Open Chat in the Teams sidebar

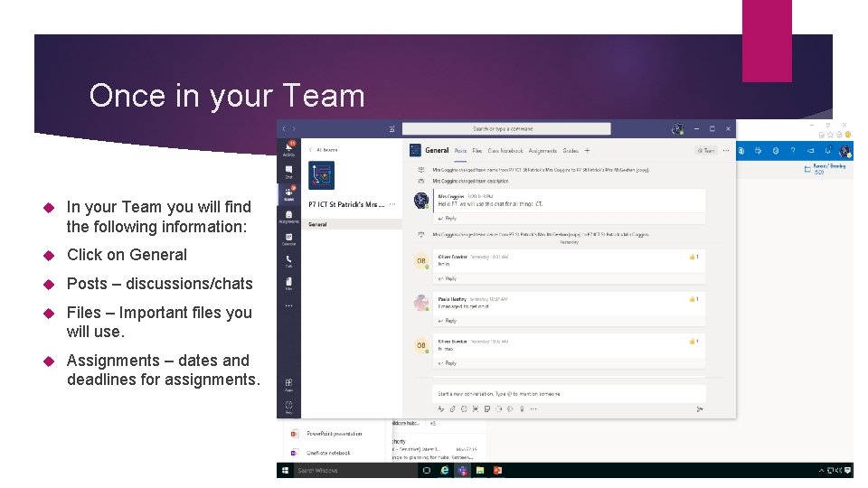click(289, 172)
